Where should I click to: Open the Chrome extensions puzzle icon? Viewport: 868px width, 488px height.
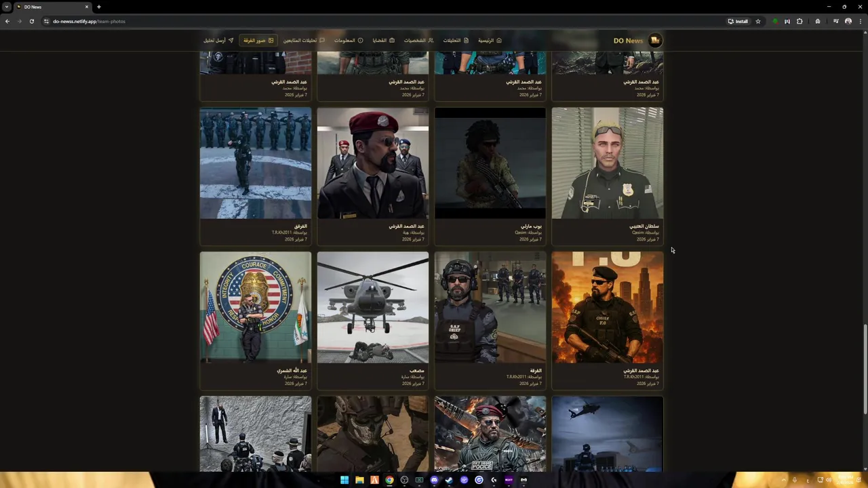[800, 21]
